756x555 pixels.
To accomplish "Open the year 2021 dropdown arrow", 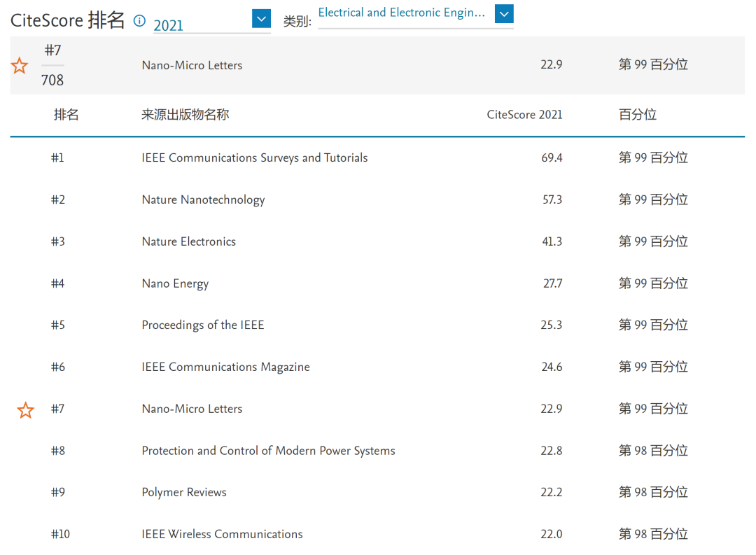I will (x=261, y=19).
